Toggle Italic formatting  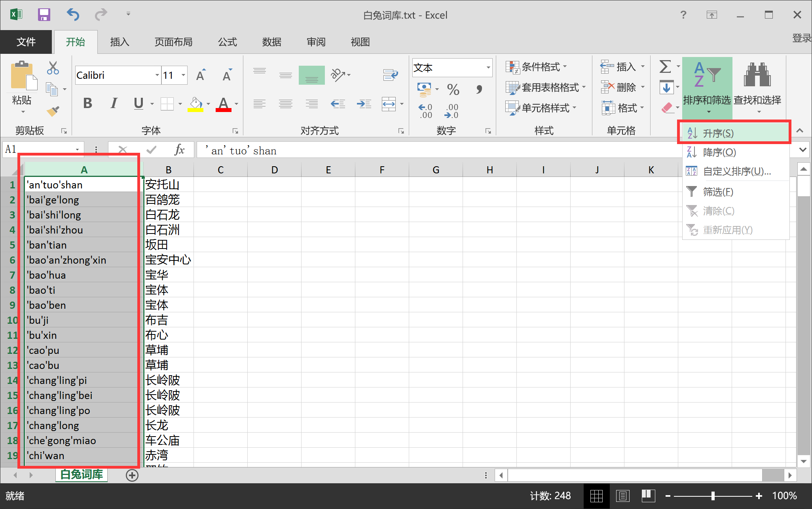[114, 104]
